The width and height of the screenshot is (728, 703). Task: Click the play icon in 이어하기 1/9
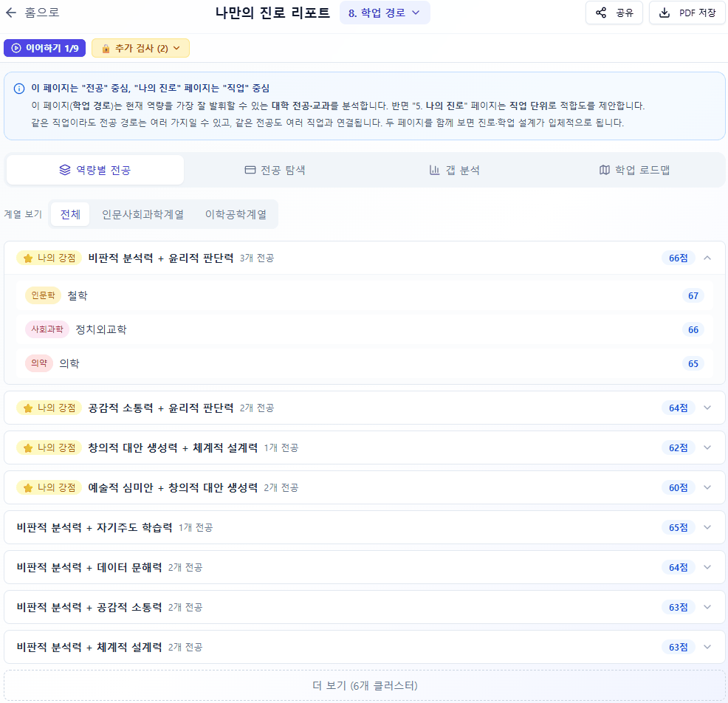(x=16, y=48)
